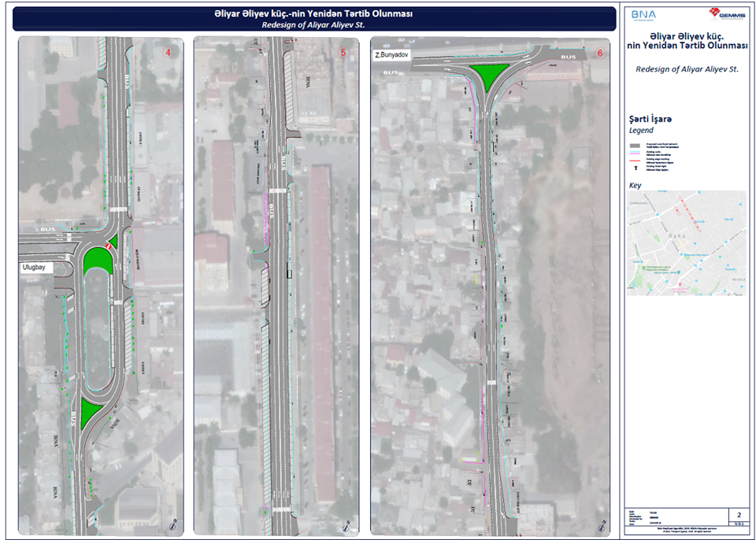Image resolution: width=756 pixels, height=540 pixels.
Task: Click the circled number 4 panel marker
Action: (168, 53)
